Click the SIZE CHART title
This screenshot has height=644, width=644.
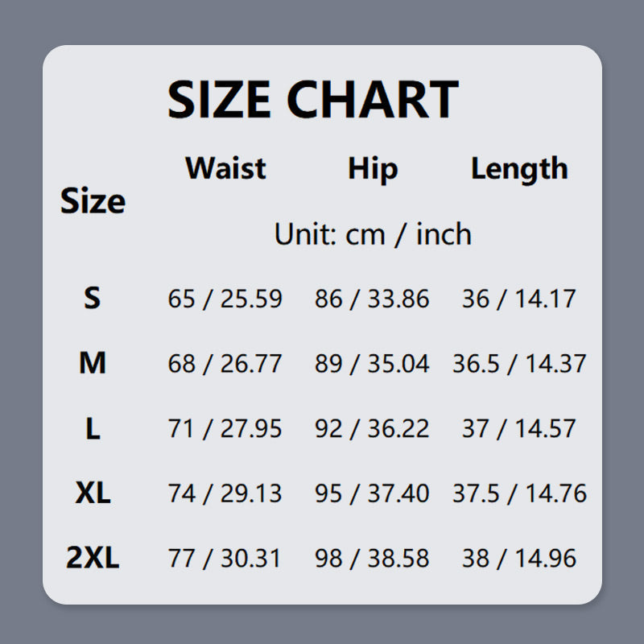pos(312,100)
